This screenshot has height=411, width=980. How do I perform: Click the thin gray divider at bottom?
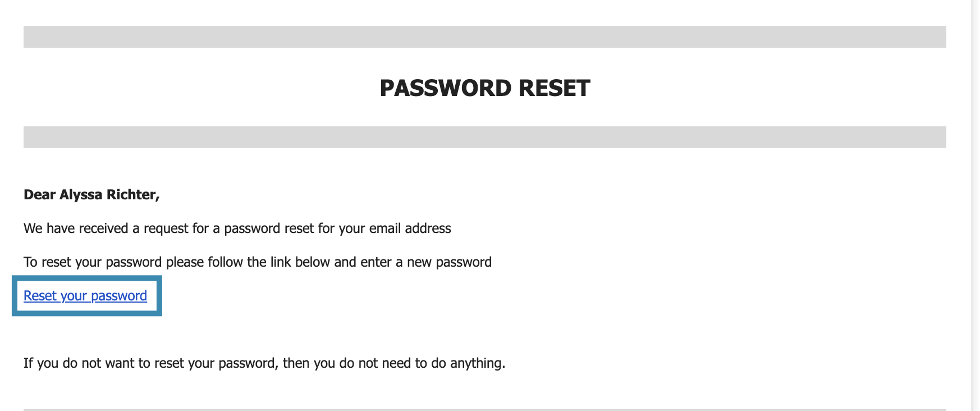485,409
